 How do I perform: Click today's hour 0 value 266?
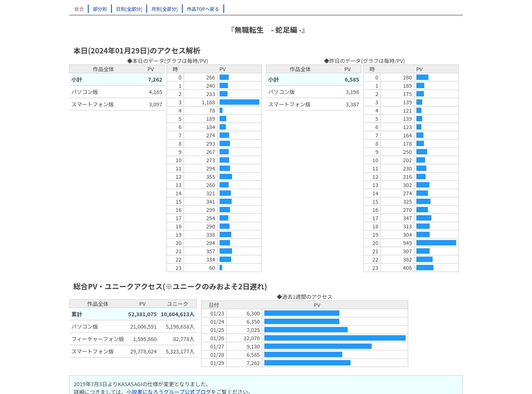[210, 77]
